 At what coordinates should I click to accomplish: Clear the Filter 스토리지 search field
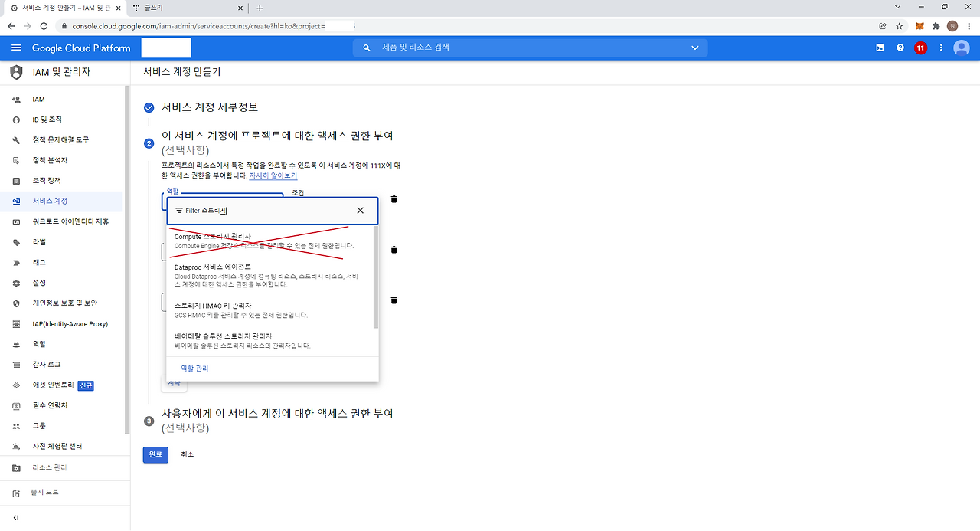360,210
